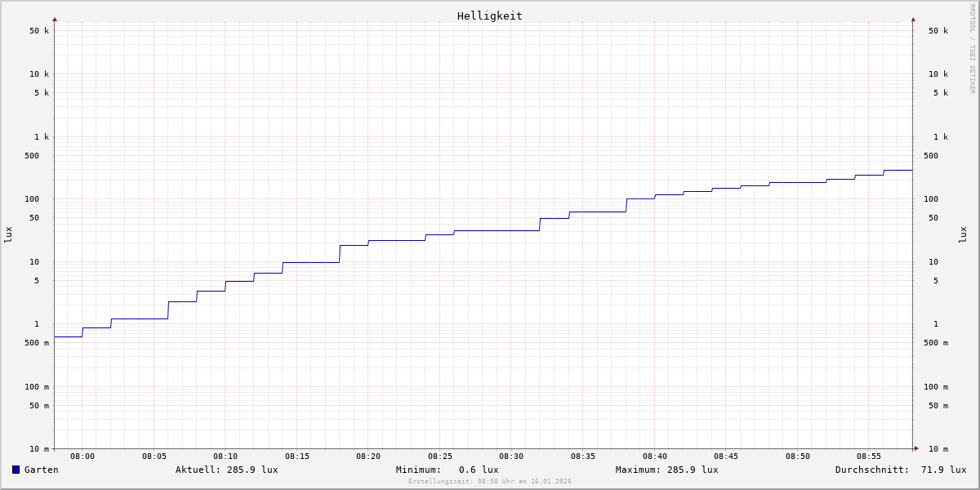Select the Garten legend label
980x490 pixels.
tap(41, 470)
